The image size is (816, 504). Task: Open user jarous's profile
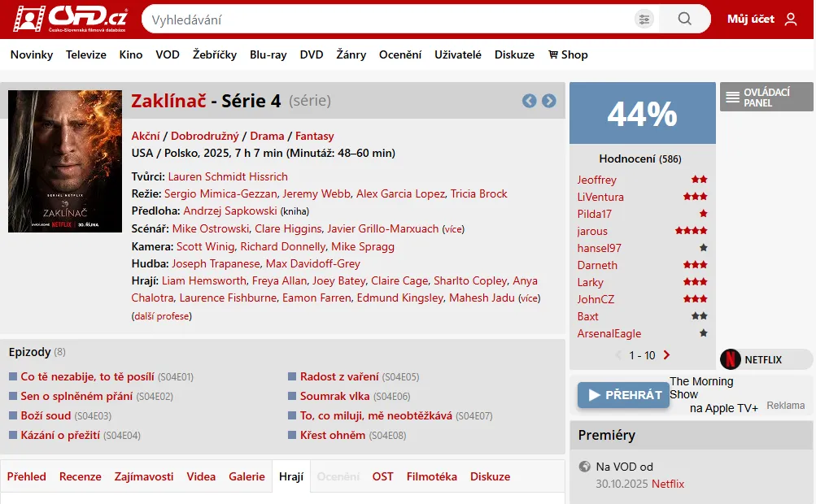(x=592, y=232)
